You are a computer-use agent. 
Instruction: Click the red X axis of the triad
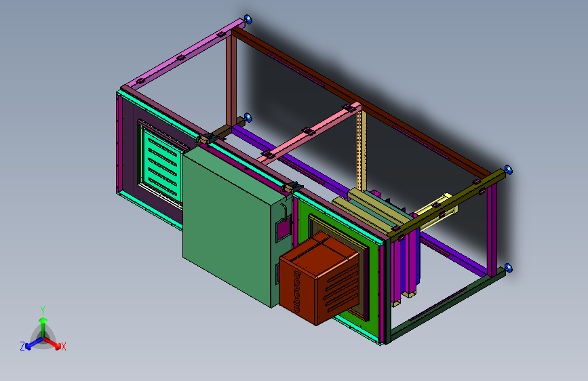52,343
